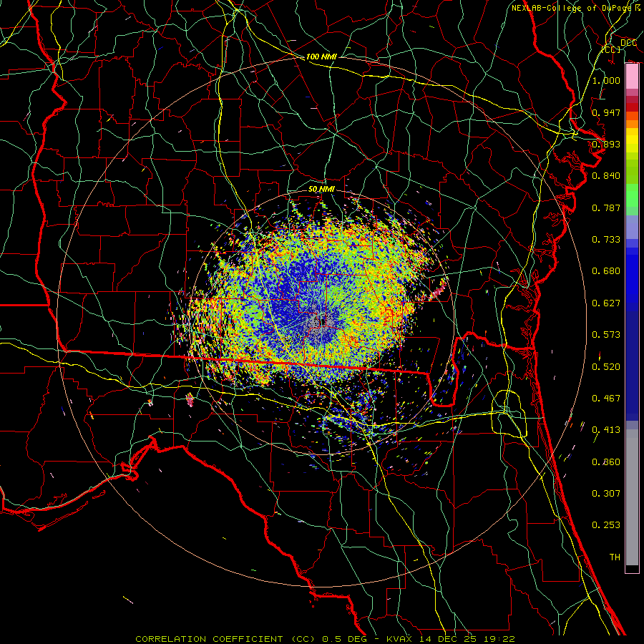Click the TH threshold label on legend

tap(615, 557)
